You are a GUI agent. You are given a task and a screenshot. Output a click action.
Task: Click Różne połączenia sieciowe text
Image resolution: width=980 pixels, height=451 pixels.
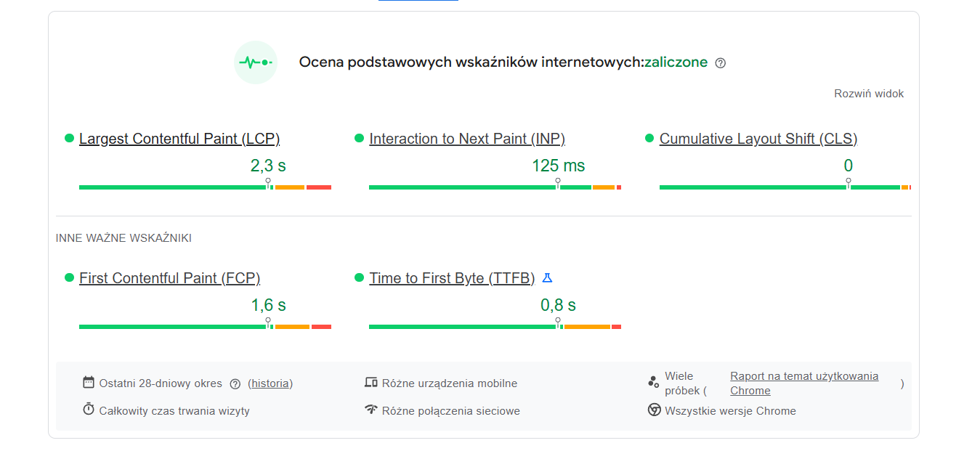(x=451, y=411)
